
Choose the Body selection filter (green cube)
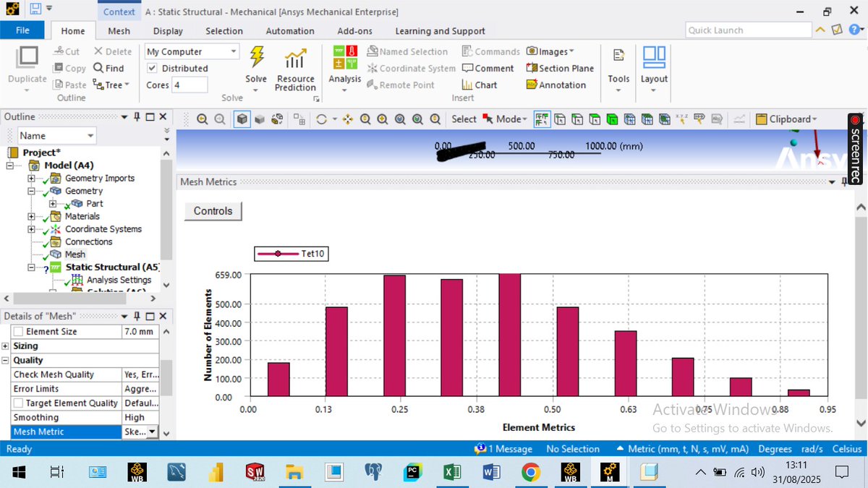pyautogui.click(x=612, y=119)
